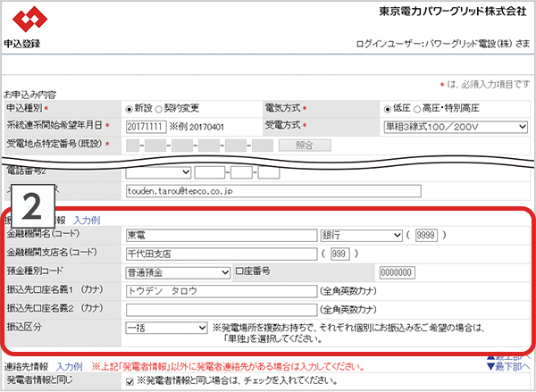Click the 金融機関名 text field

222,235
